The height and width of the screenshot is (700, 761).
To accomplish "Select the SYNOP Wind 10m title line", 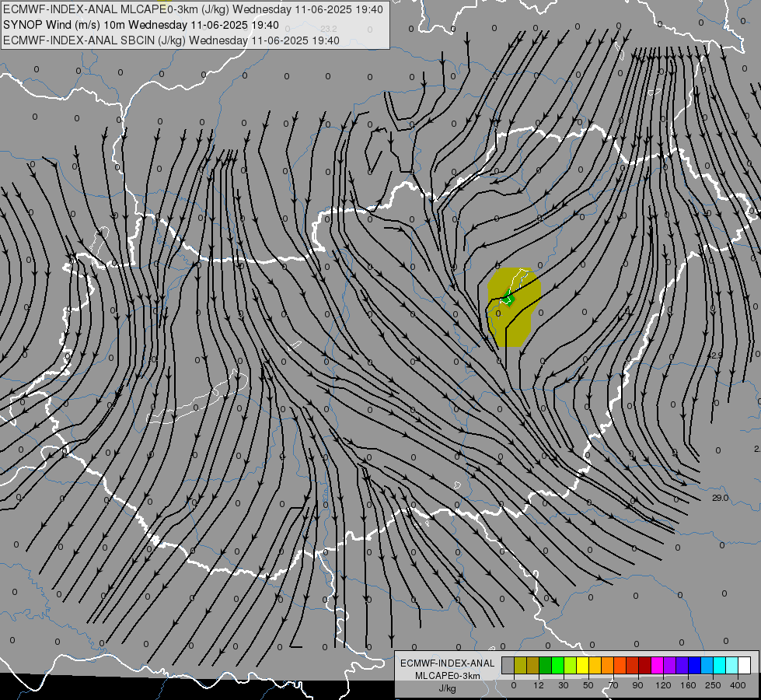I will pos(141,25).
